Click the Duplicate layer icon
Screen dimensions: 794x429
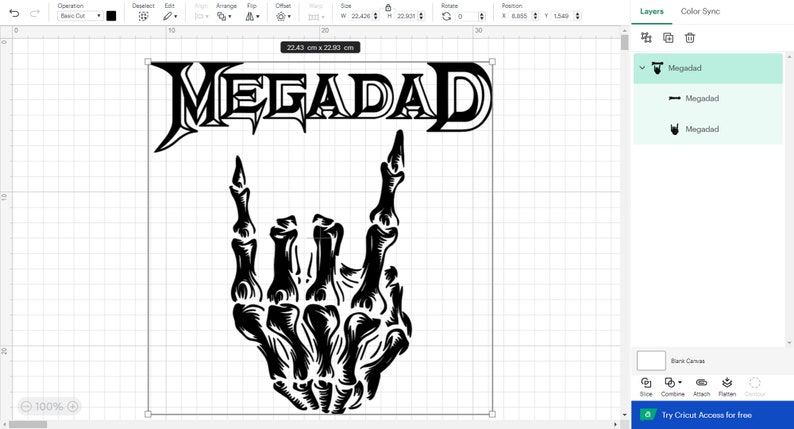pyautogui.click(x=668, y=37)
